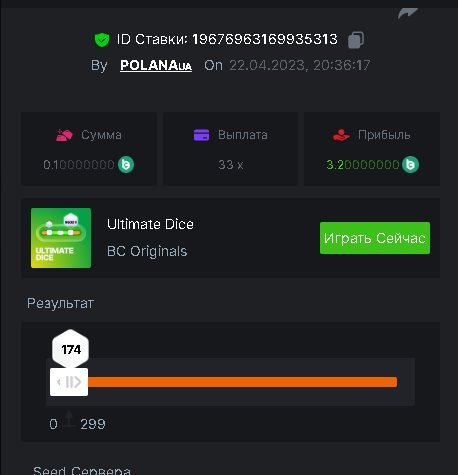This screenshot has width=458, height=475.
Task: Click the Играть Сейчас button
Action: click(375, 238)
